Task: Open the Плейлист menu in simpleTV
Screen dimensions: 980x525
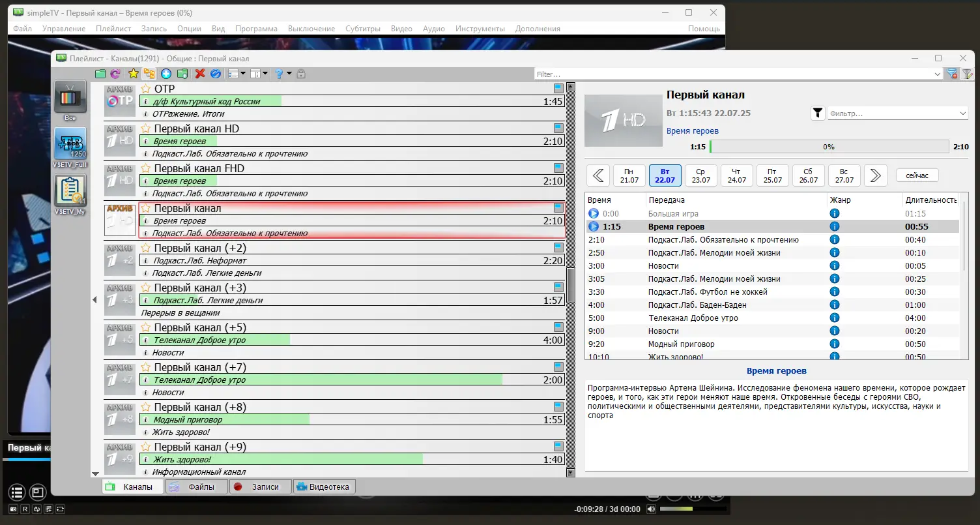Action: pos(113,29)
